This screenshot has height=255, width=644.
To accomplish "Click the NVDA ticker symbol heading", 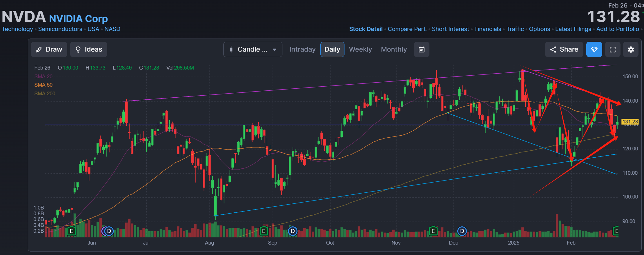I will pyautogui.click(x=24, y=17).
